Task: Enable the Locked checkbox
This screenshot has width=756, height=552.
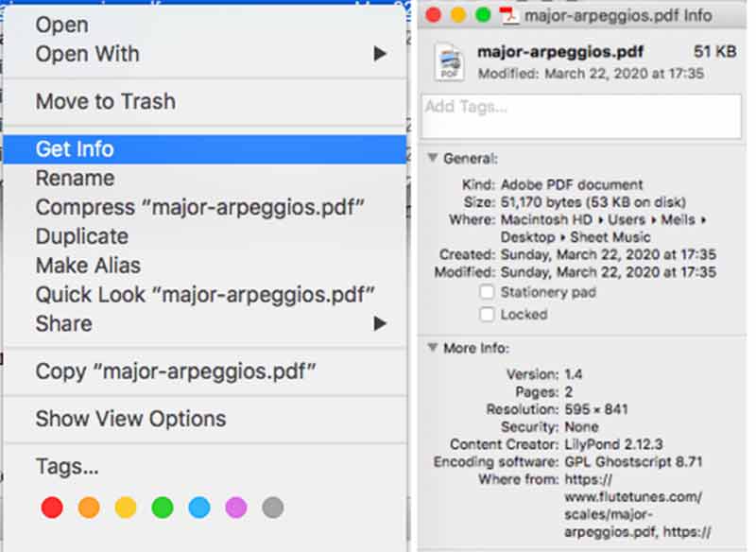Action: coord(487,315)
